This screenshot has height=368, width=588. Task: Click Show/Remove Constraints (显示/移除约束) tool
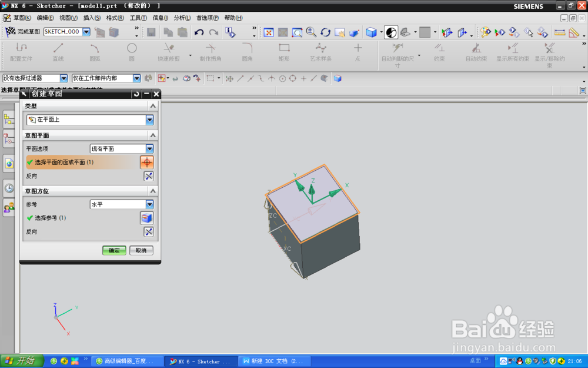click(x=549, y=55)
